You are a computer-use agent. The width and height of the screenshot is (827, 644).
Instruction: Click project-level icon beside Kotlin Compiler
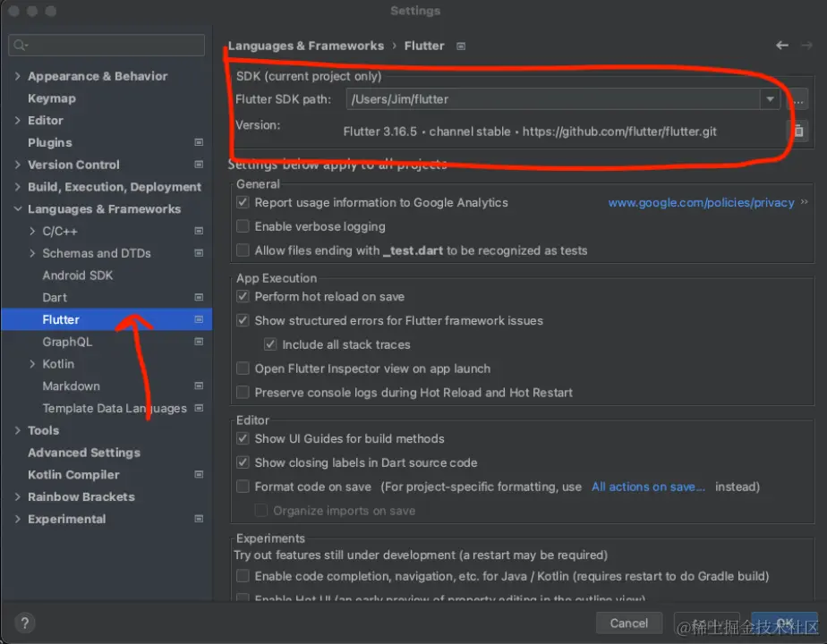click(199, 474)
